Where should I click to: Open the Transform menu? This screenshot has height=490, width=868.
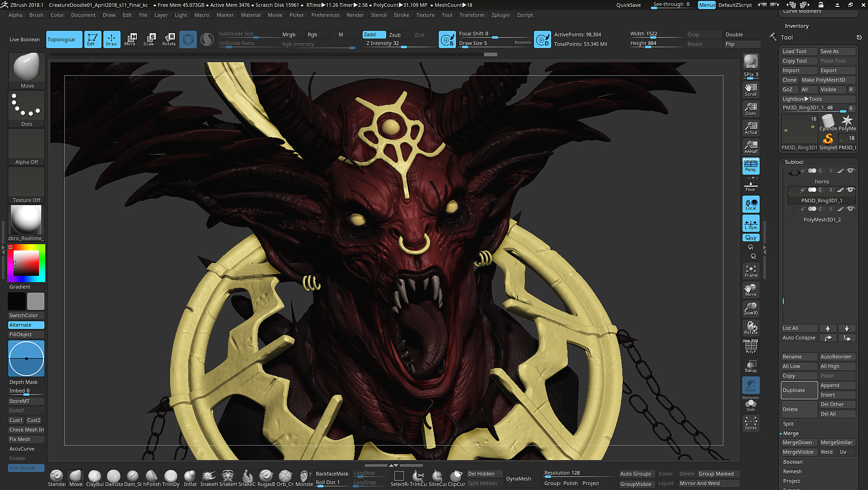point(471,15)
